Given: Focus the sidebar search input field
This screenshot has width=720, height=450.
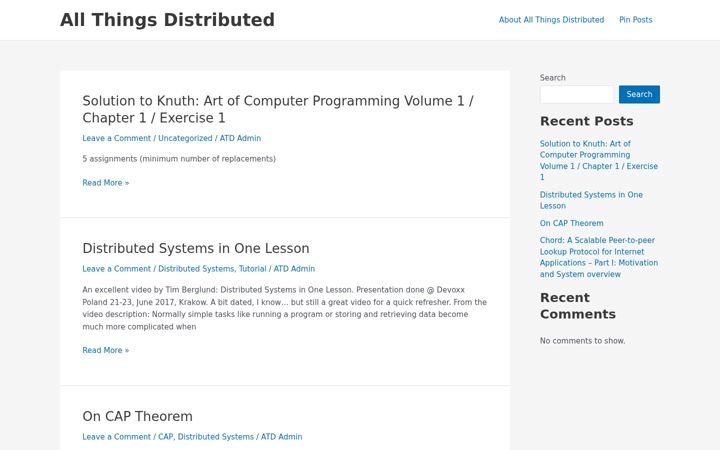Looking at the screenshot, I should (x=576, y=95).
